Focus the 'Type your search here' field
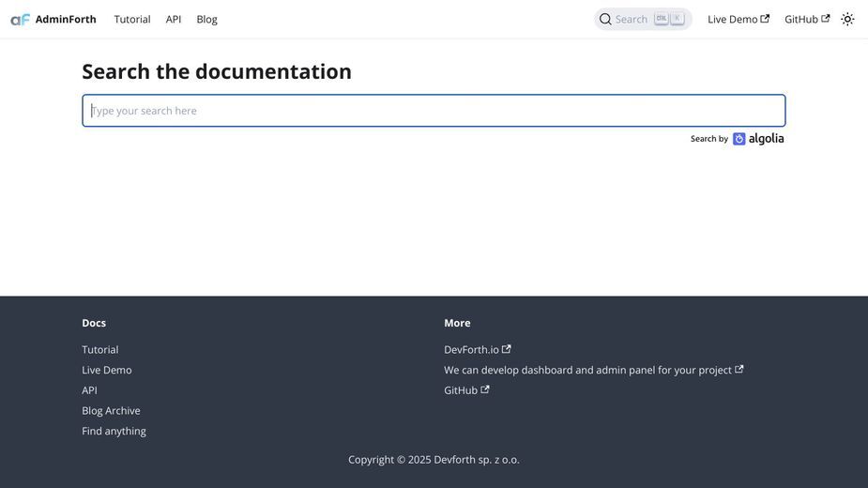 (x=434, y=111)
